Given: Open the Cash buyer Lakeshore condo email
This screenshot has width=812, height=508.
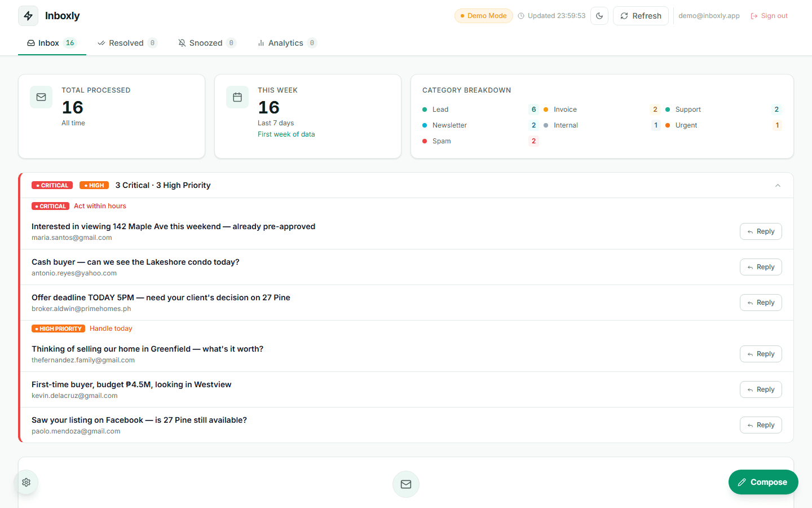Looking at the screenshot, I should coord(135,262).
